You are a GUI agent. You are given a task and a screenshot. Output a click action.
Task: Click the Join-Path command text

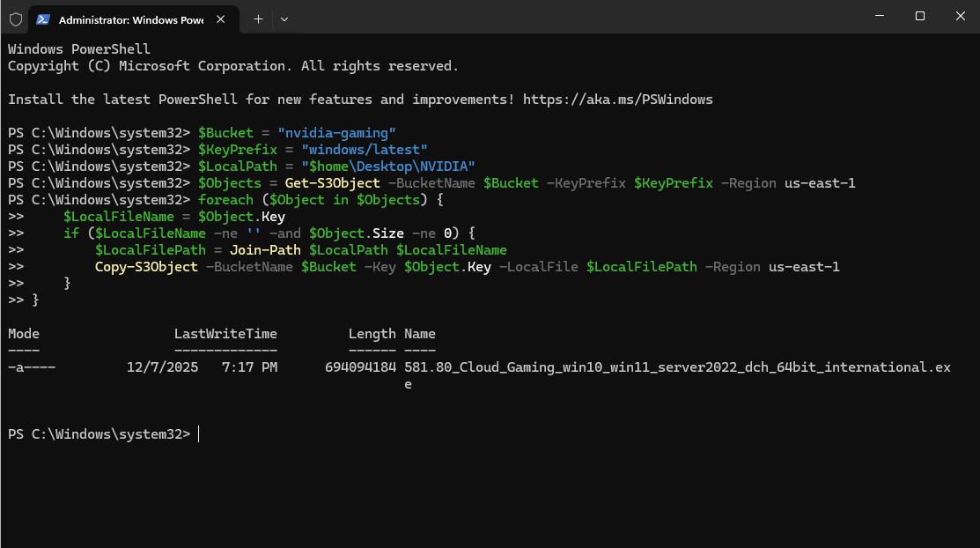pyautogui.click(x=265, y=250)
